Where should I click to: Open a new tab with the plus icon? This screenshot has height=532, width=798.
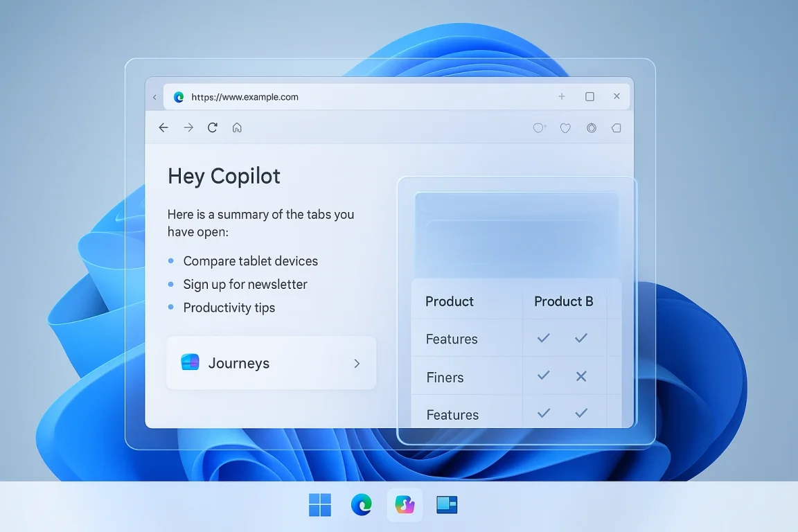click(x=562, y=96)
